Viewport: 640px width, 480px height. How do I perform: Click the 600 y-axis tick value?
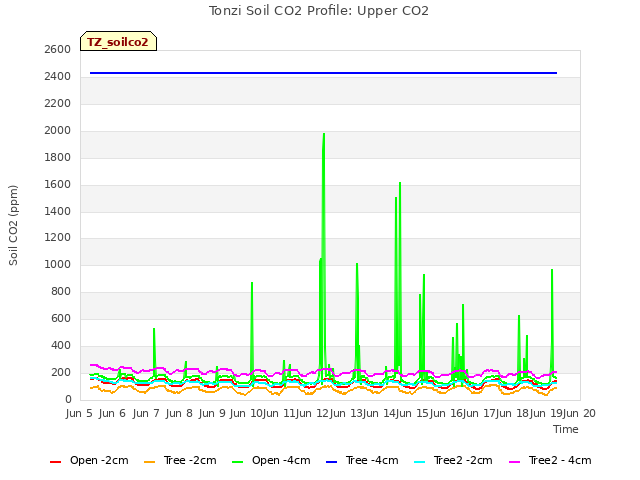pos(61,318)
